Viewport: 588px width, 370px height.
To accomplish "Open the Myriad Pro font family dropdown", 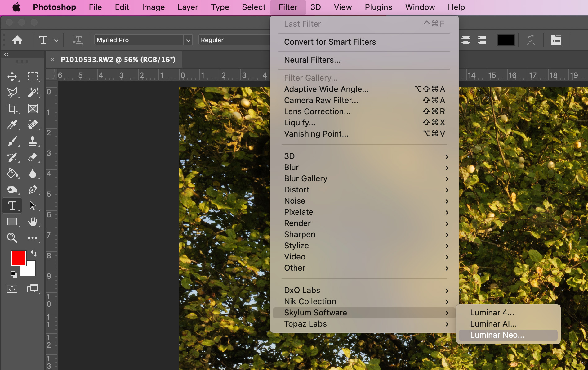I will 188,40.
